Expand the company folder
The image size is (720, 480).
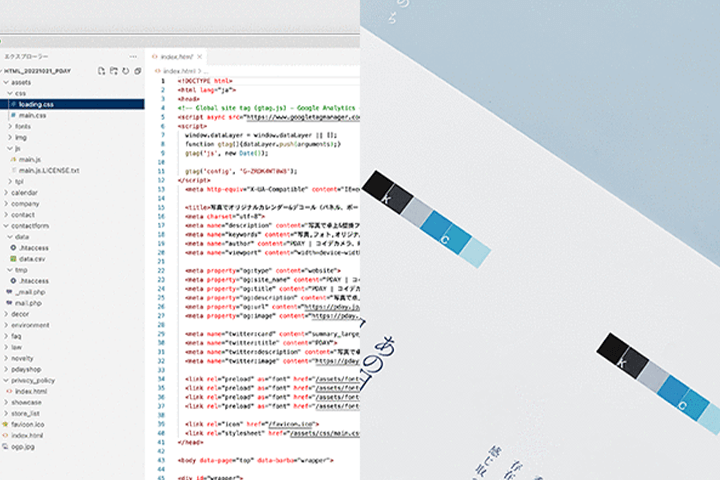tap(6, 203)
